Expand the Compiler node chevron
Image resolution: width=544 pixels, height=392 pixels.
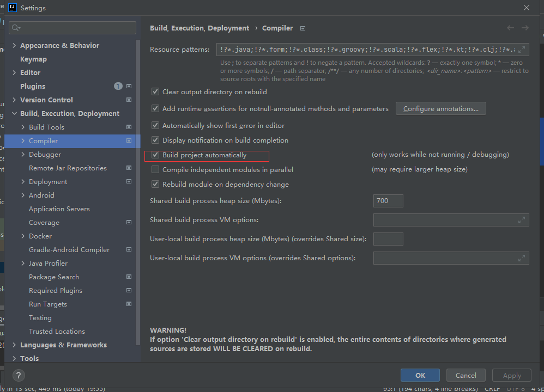click(23, 140)
